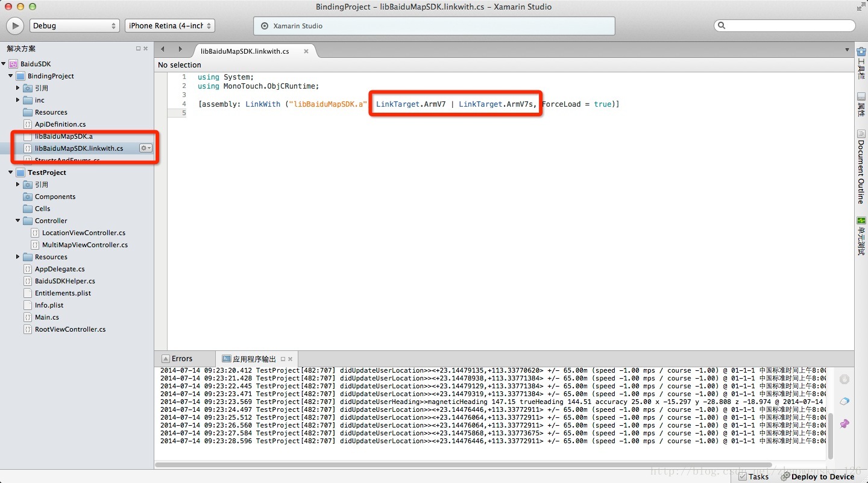The height and width of the screenshot is (483, 868).
Task: Open the Deploy to Device panel
Action: coord(817,476)
